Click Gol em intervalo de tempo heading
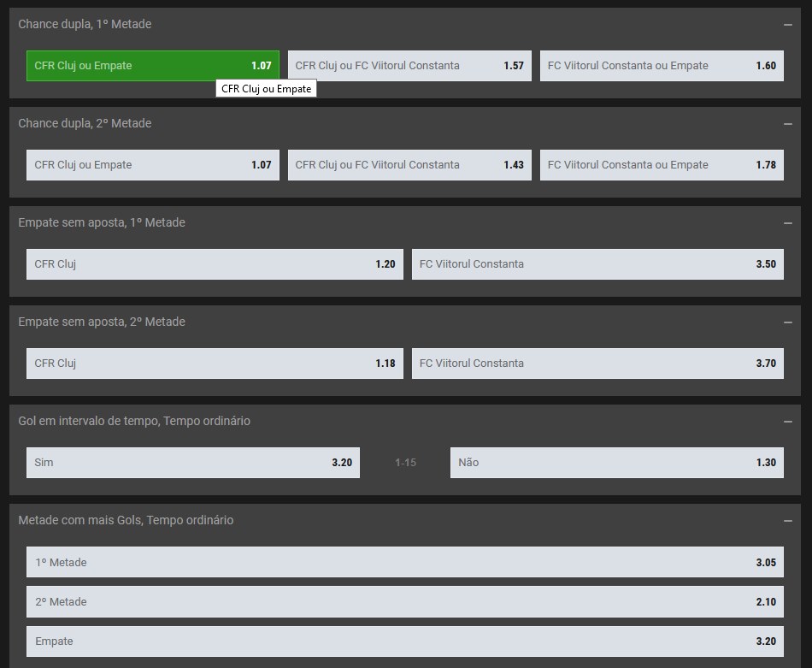The width and height of the screenshot is (812, 668). pos(134,421)
